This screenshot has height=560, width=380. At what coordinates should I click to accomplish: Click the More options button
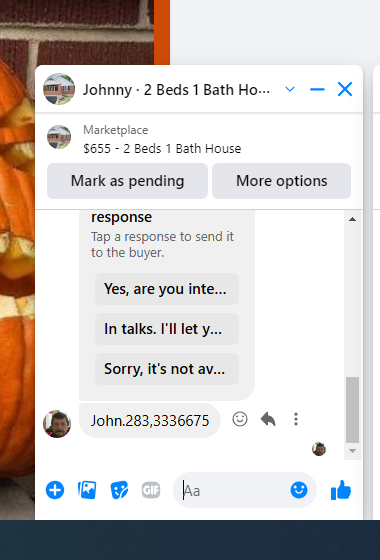click(x=281, y=181)
